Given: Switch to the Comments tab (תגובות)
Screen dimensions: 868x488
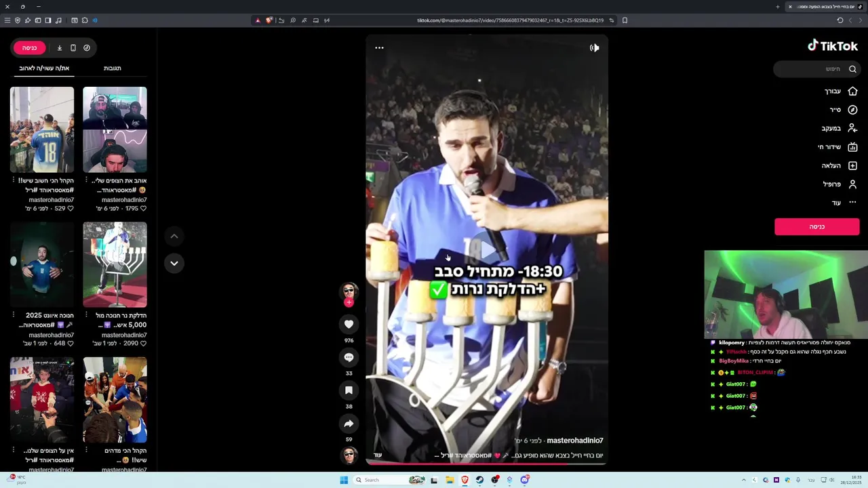Looking at the screenshot, I should point(112,68).
